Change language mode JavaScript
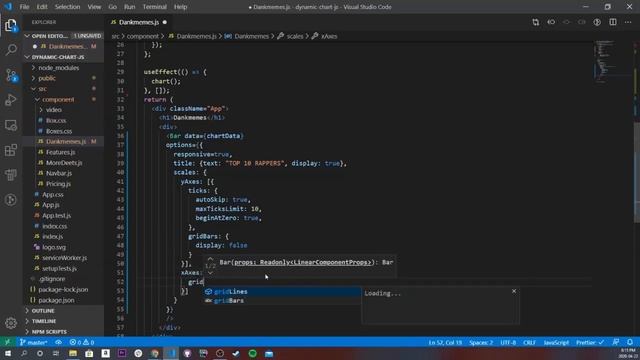 [556, 342]
